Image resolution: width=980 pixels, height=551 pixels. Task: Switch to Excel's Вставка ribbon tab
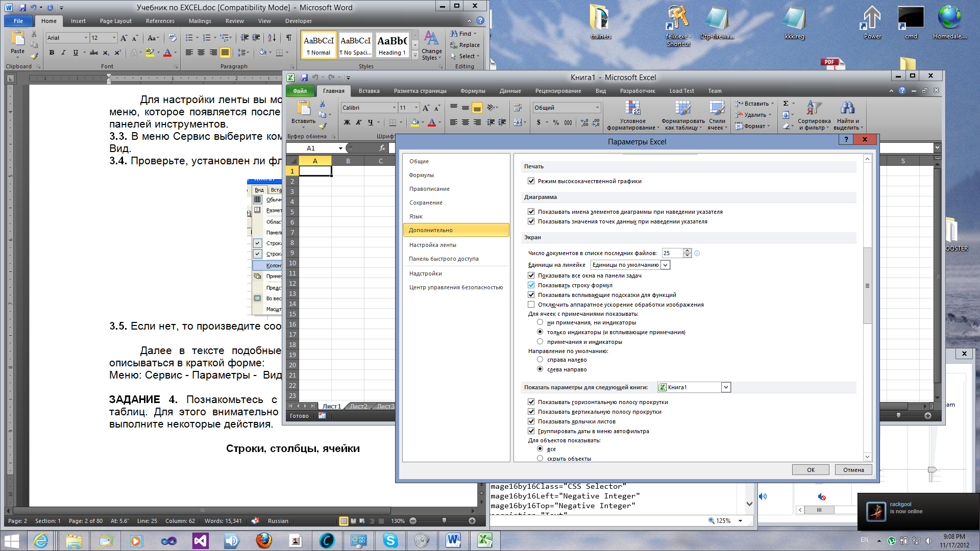[x=369, y=91]
